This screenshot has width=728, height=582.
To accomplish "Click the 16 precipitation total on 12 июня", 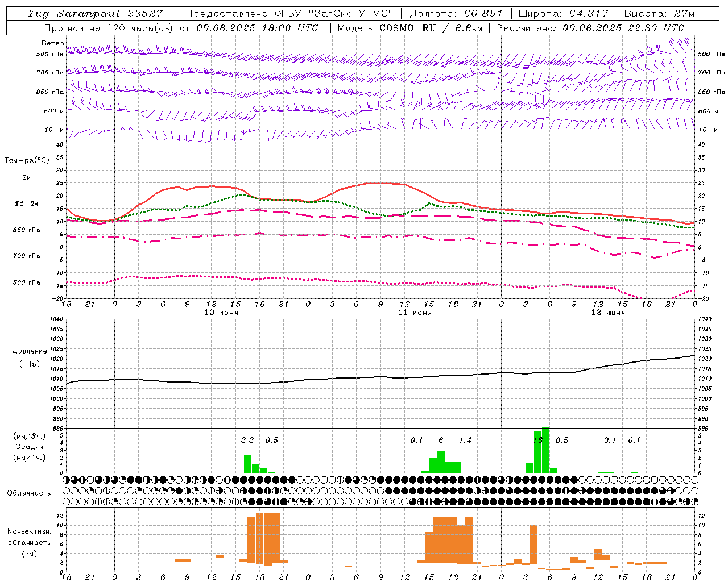I will (538, 440).
